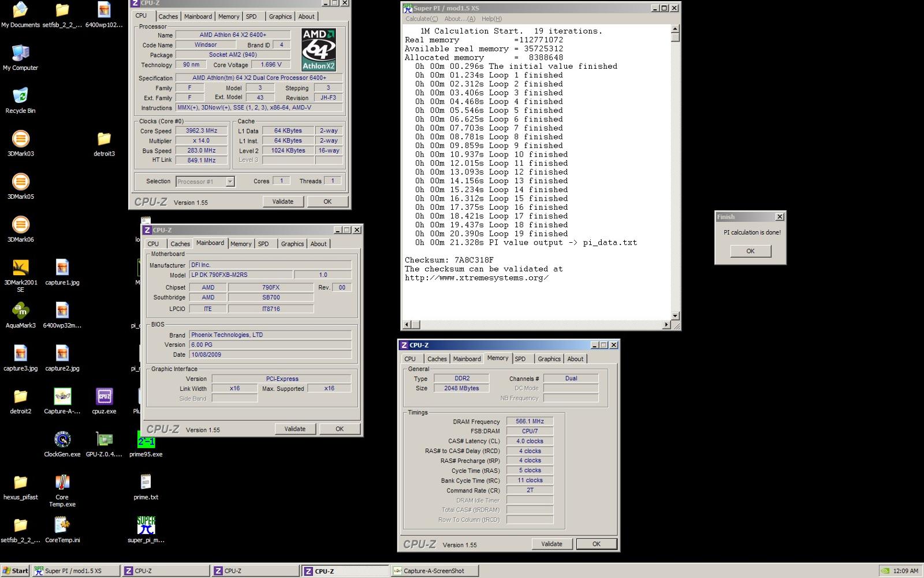Viewport: 924px width, 578px height.
Task: Select capture1.jpg file icon
Action: (x=62, y=272)
